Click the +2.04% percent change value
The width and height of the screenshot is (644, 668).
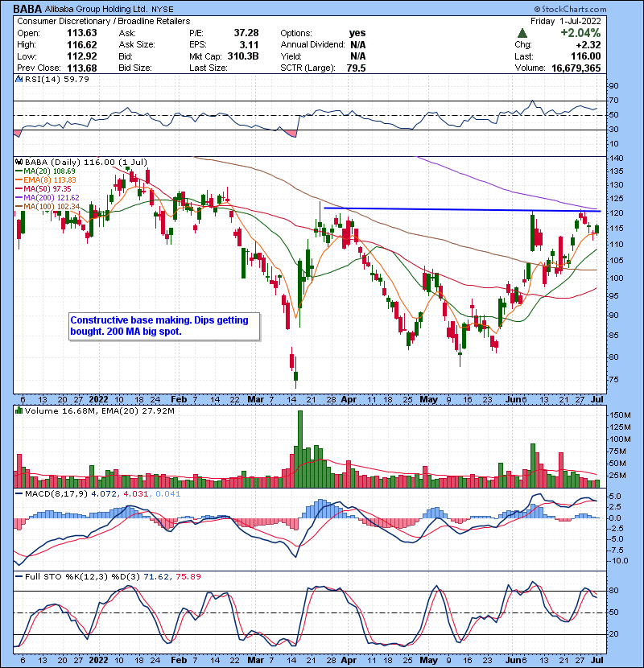pyautogui.click(x=580, y=33)
